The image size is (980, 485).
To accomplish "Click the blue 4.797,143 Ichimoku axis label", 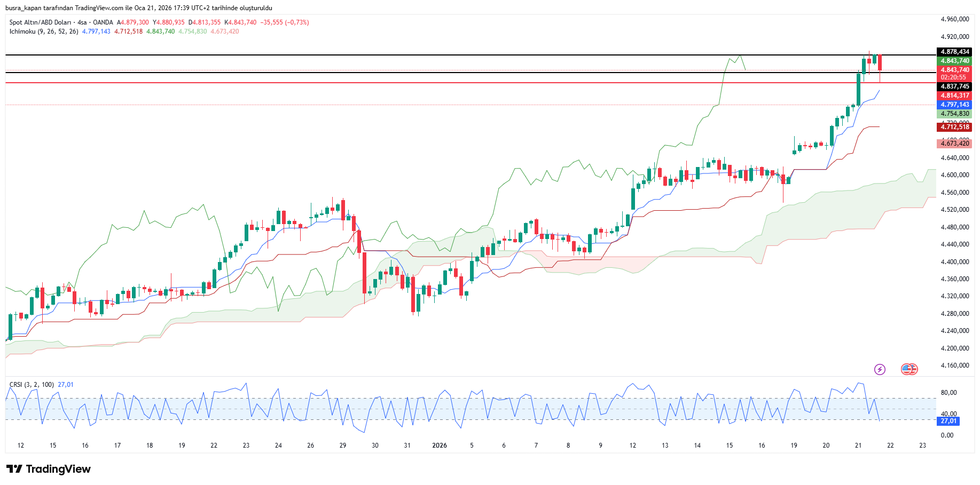I will click(954, 105).
